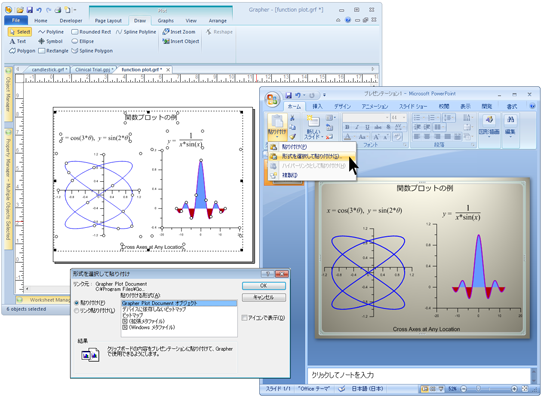Click the PowerPoint language status entry

(367, 389)
